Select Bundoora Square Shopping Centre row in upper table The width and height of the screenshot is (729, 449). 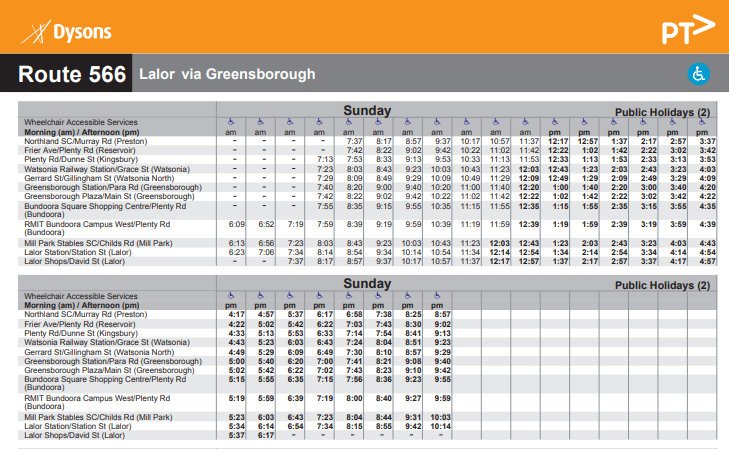pyautogui.click(x=367, y=210)
